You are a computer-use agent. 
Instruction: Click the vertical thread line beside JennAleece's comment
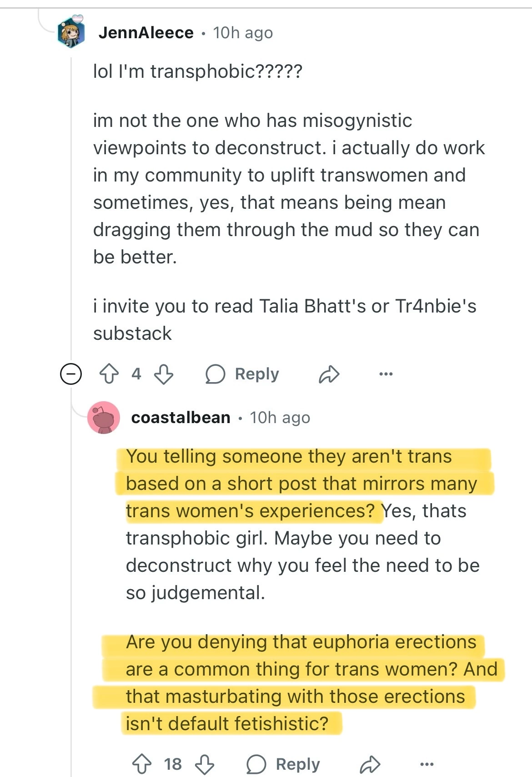pyautogui.click(x=71, y=205)
